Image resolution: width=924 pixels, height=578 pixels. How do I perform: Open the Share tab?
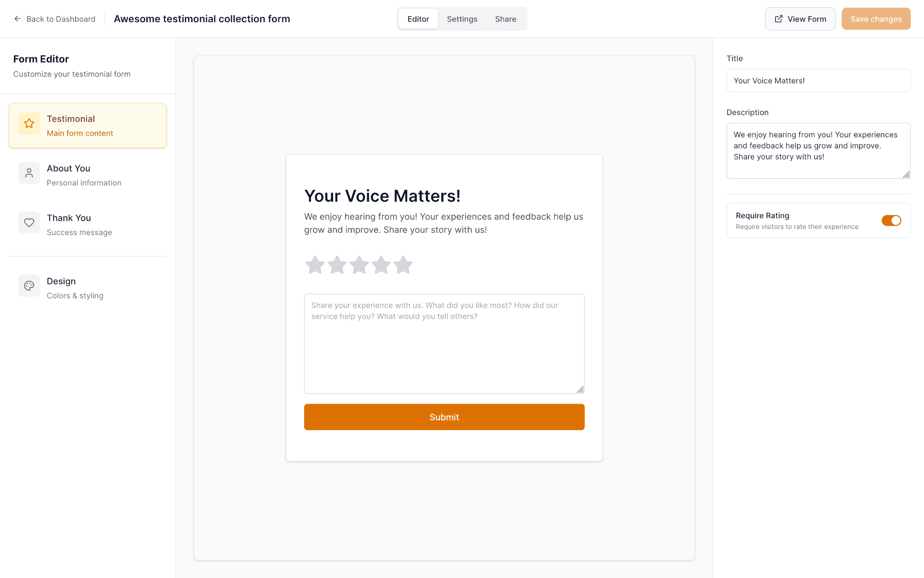(x=505, y=19)
